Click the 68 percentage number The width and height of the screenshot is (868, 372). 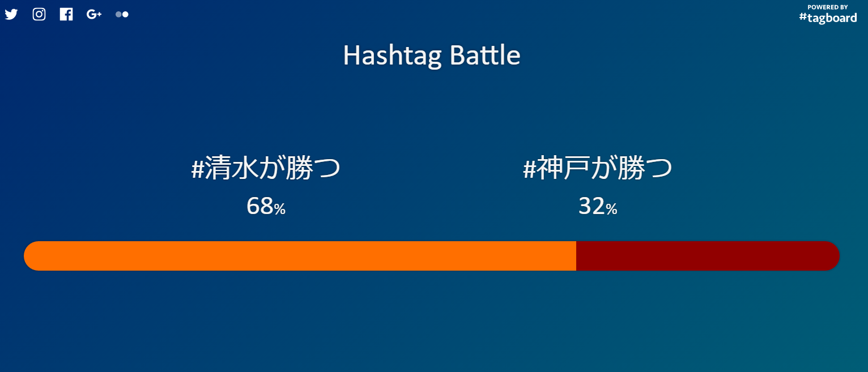260,207
